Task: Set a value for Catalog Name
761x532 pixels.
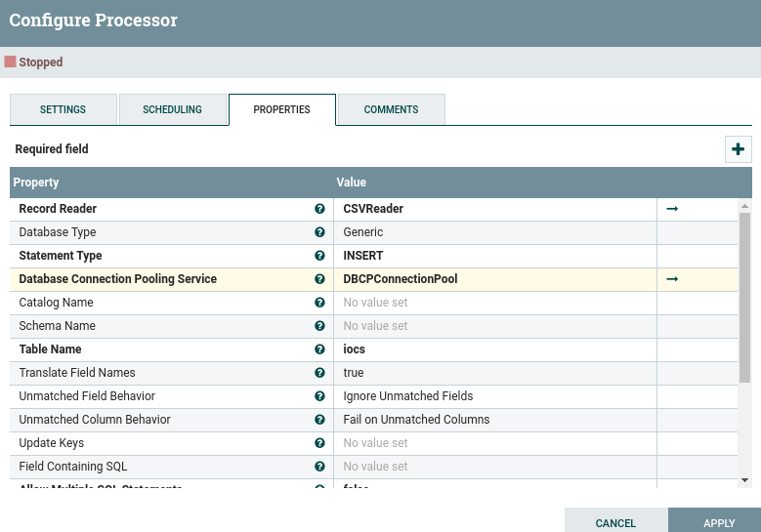Action: 495,303
